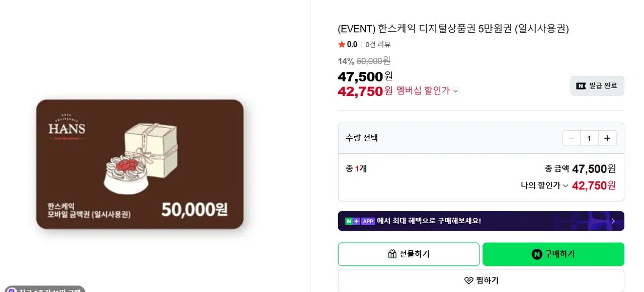Click the APP label in the banner

(x=368, y=221)
